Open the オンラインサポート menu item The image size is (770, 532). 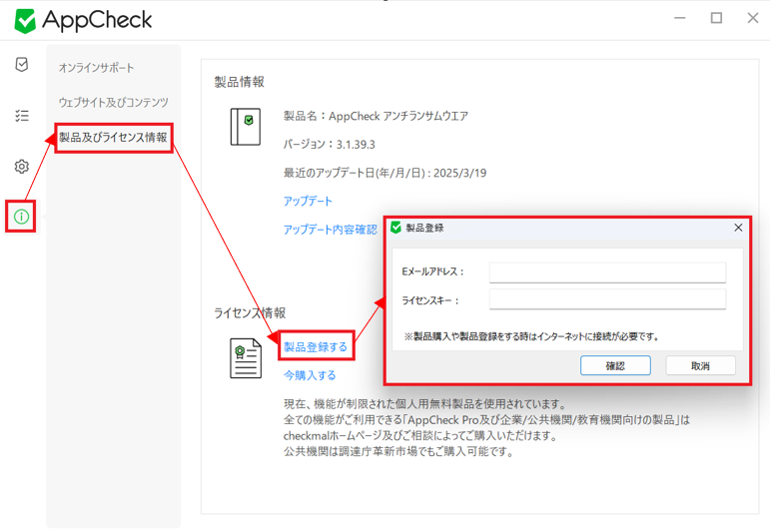[x=96, y=68]
